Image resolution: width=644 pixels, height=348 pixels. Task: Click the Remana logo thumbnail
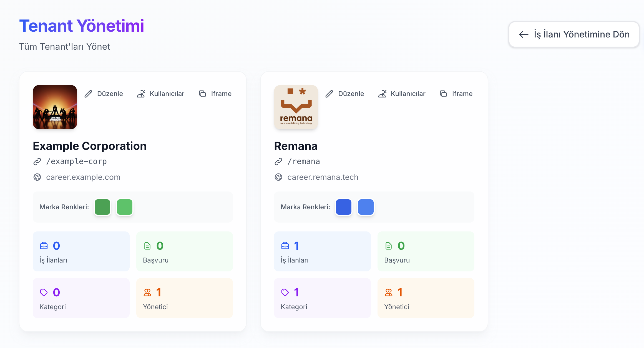pos(296,107)
